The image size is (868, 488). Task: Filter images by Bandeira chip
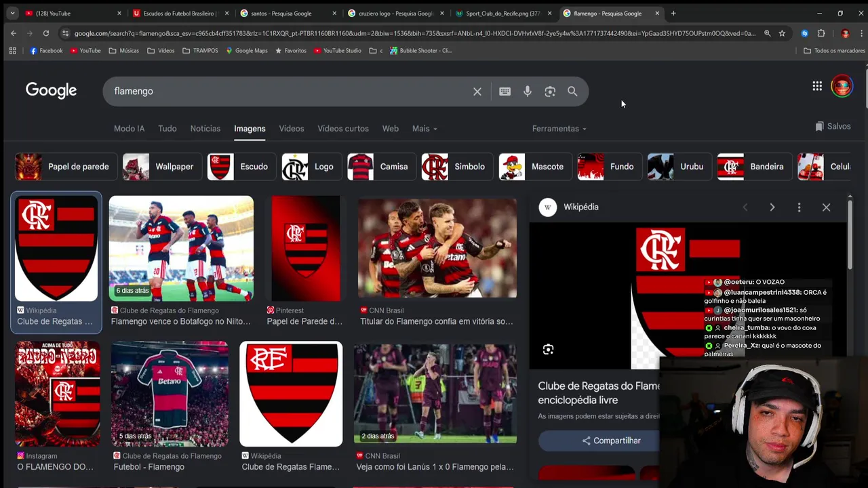753,167
